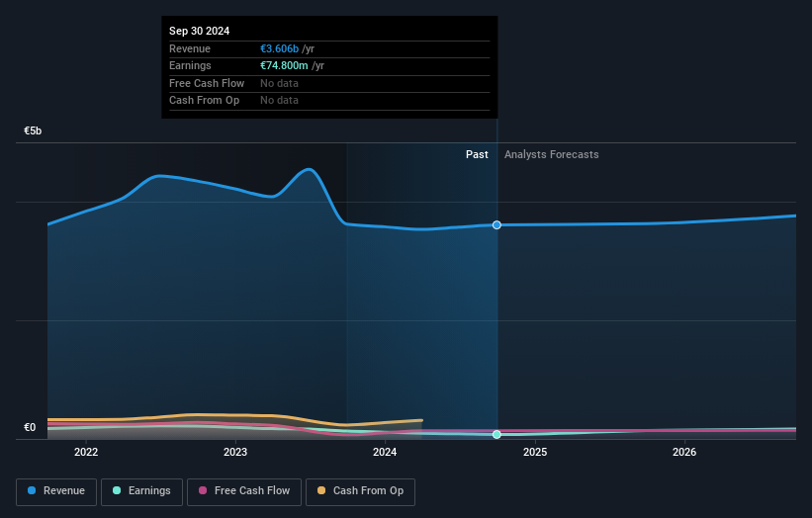Toggle the Earnings legend button
Screen dimensions: 812x518
[141, 491]
